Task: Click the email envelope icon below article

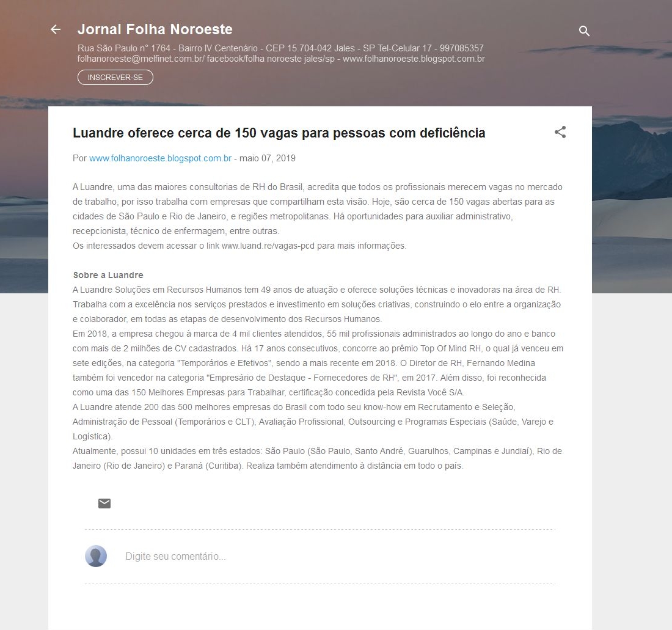Action: coord(104,503)
